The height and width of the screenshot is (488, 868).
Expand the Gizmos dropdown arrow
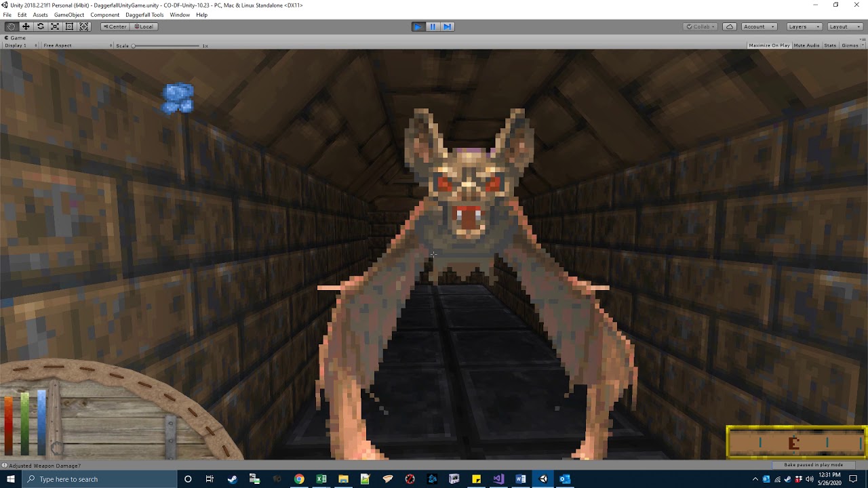click(863, 45)
